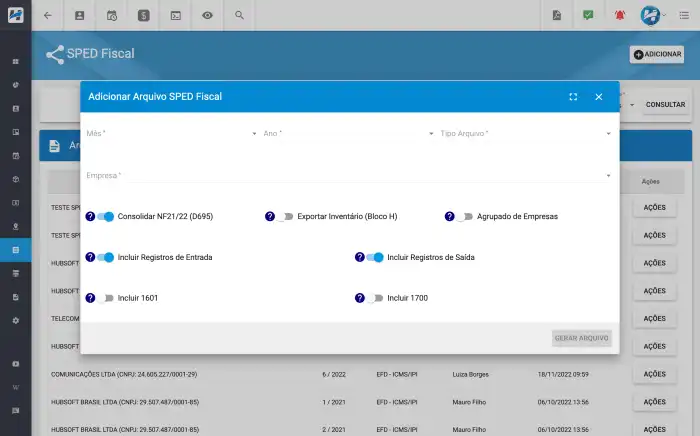
Task: Open the red alarm bell notifications
Action: coord(620,15)
